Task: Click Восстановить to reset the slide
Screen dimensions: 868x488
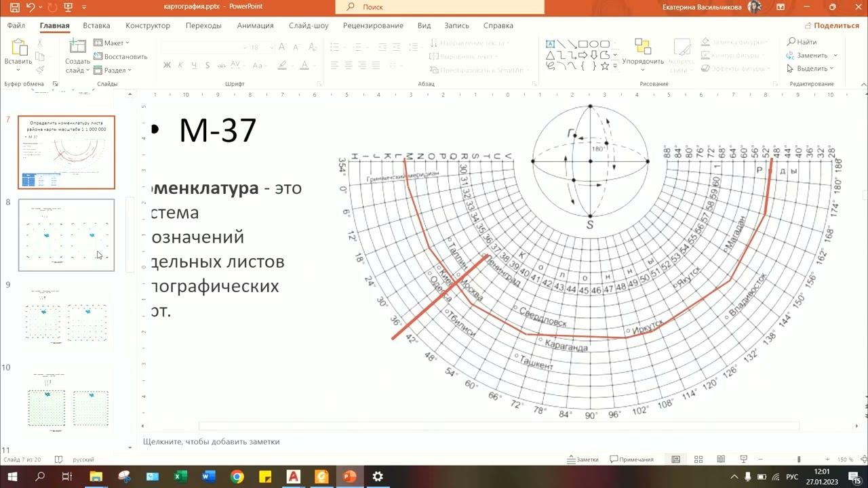Action: click(121, 56)
